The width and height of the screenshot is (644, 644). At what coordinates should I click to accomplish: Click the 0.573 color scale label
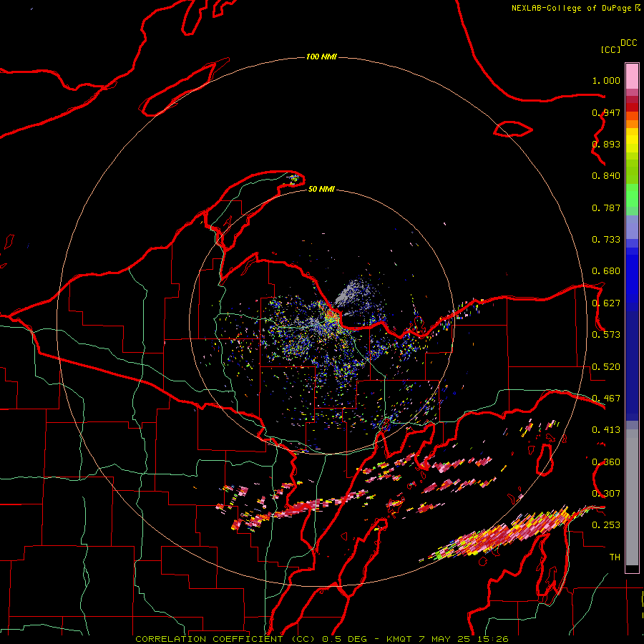click(606, 335)
